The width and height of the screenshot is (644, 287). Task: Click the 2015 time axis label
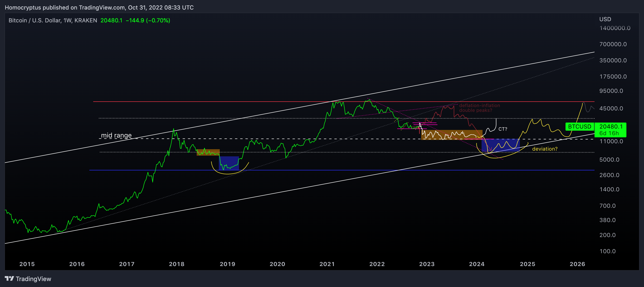pyautogui.click(x=27, y=264)
